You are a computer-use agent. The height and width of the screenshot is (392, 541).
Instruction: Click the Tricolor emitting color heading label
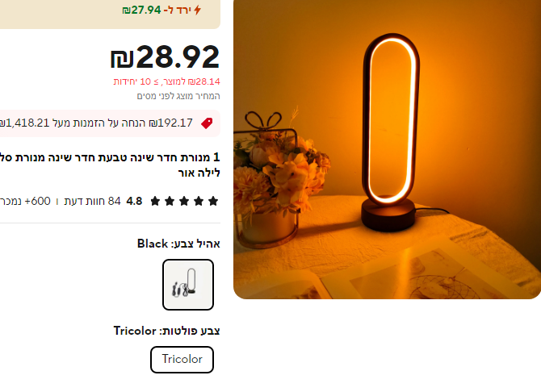coord(166,331)
